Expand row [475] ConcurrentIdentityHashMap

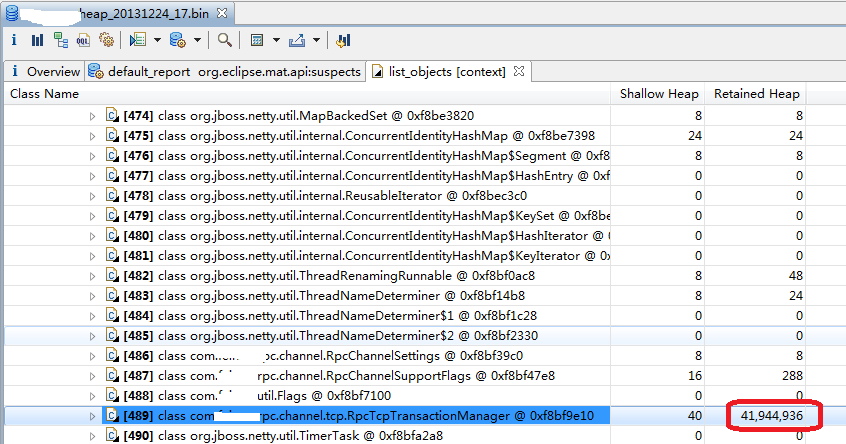pyautogui.click(x=92, y=136)
